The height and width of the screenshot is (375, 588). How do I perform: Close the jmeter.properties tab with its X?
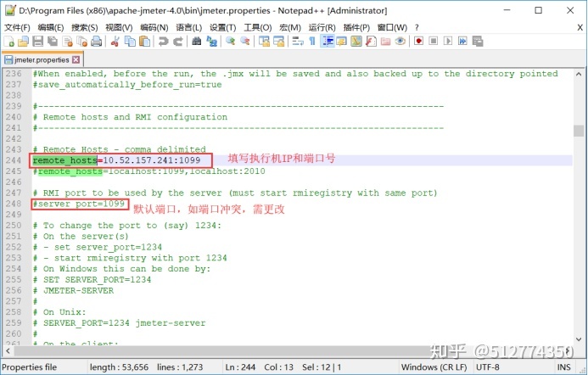[76, 60]
